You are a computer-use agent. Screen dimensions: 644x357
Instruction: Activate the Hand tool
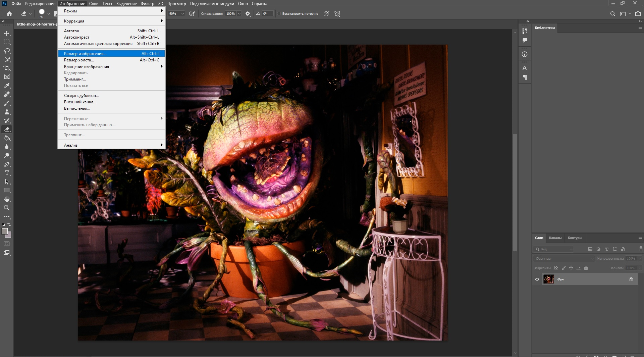pyautogui.click(x=7, y=199)
